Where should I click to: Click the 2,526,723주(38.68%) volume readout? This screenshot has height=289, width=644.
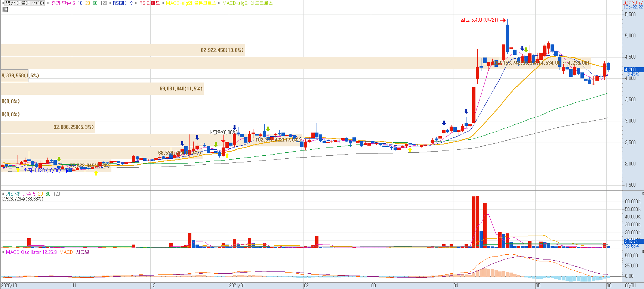23,199
